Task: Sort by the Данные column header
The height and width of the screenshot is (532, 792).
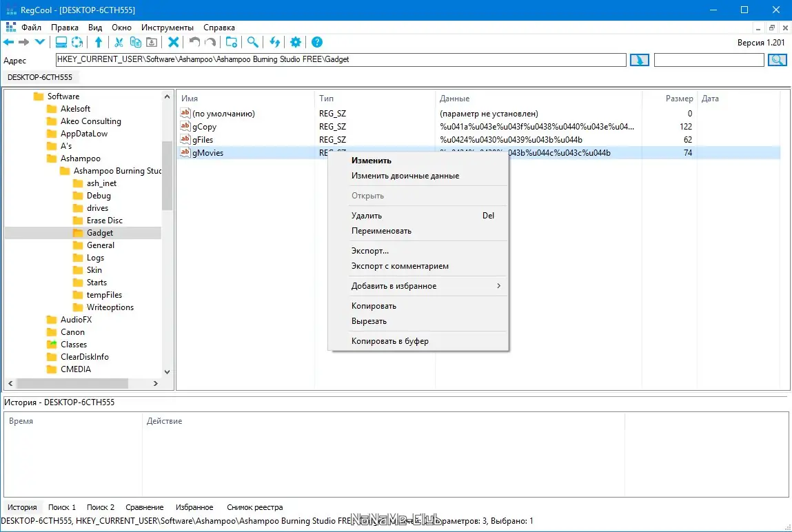Action: [x=538, y=99]
